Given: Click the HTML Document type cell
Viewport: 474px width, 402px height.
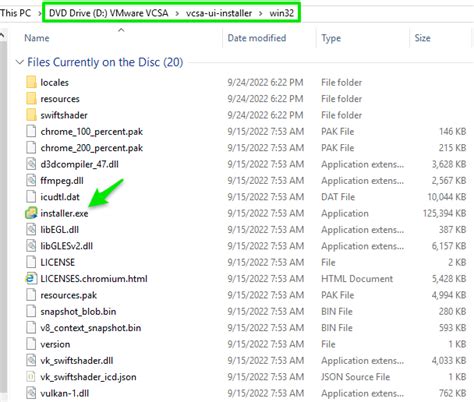Looking at the screenshot, I should click(x=357, y=279).
